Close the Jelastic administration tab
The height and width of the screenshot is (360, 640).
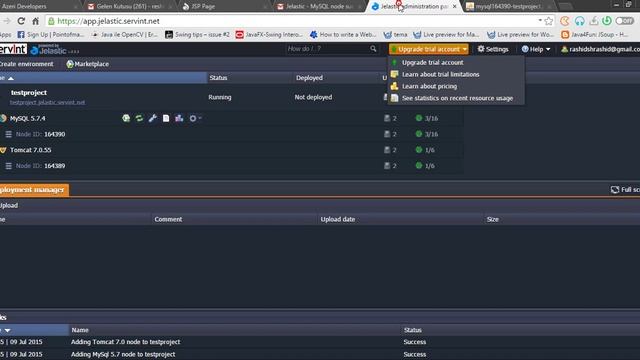pyautogui.click(x=454, y=7)
